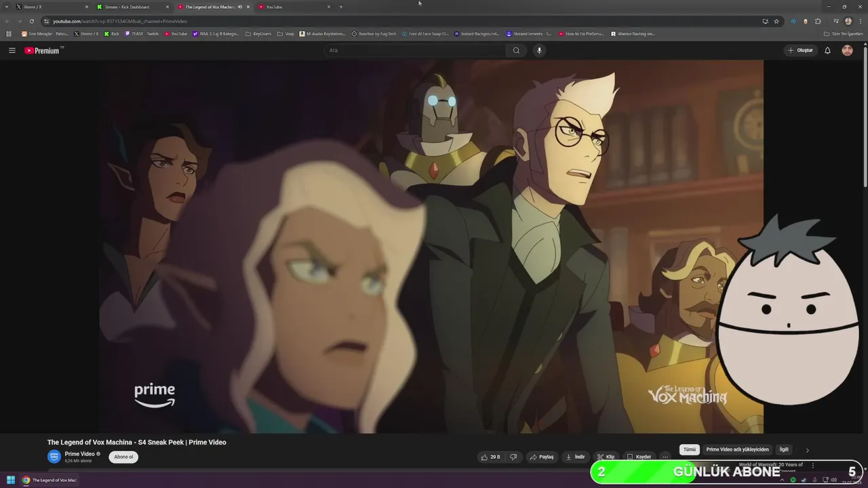Open the TEASY - Twitch bookmark

[x=142, y=33]
